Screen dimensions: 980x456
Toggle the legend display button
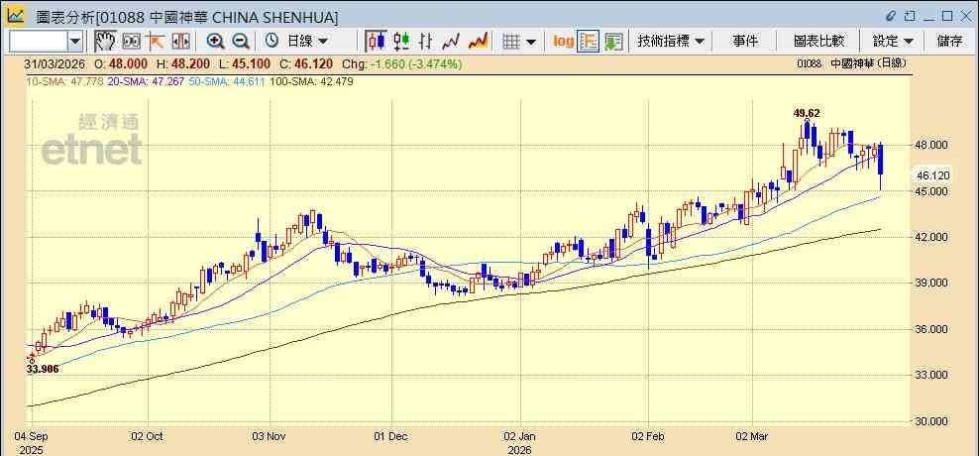pyautogui.click(x=588, y=42)
